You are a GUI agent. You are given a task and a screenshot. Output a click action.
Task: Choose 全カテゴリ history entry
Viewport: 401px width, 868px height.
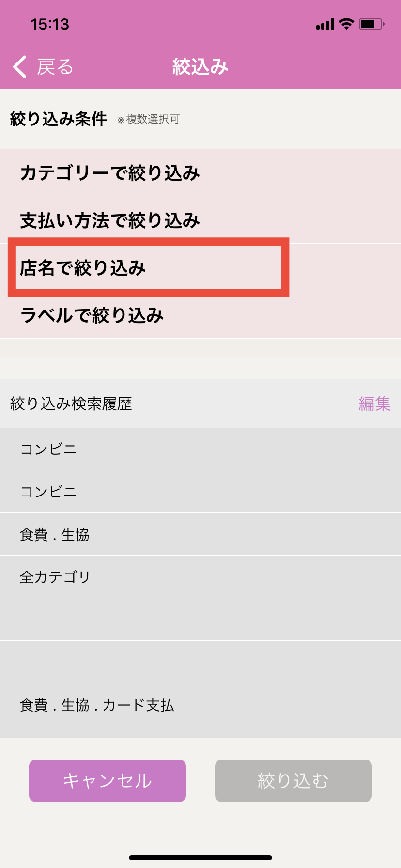55,577
